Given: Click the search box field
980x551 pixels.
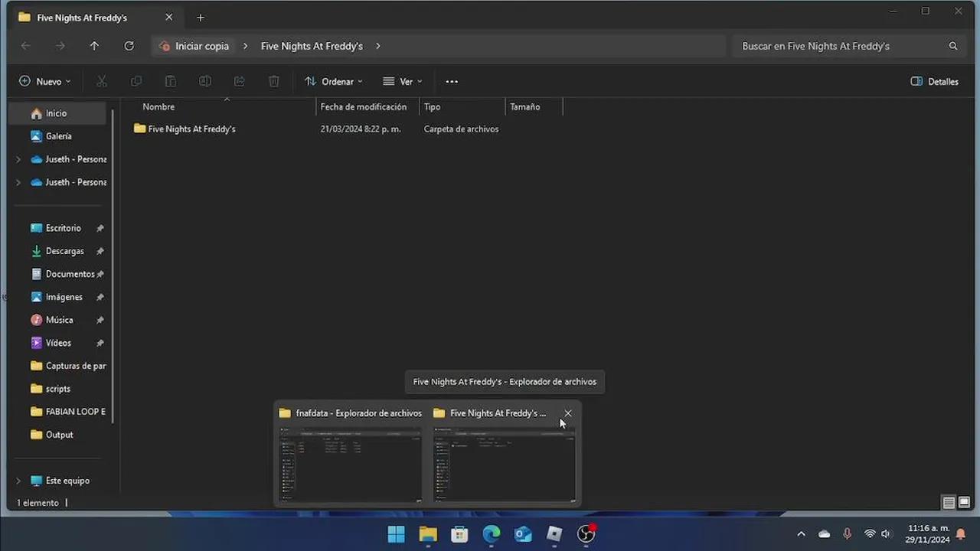Looking at the screenshot, I should 849,46.
